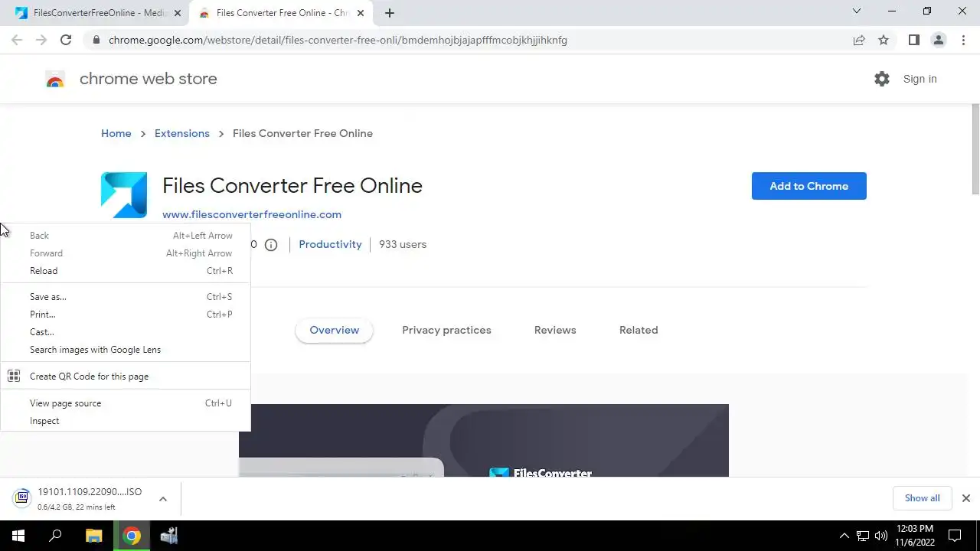The height and width of the screenshot is (551, 980).
Task: Open the taskbar clock showing 12:03 PM
Action: tap(914, 536)
